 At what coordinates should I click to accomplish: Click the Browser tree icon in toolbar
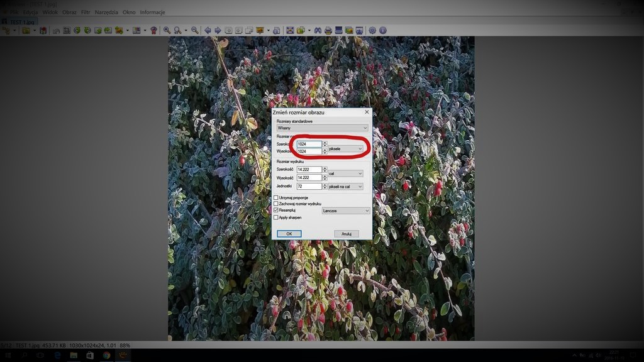tap(6, 30)
